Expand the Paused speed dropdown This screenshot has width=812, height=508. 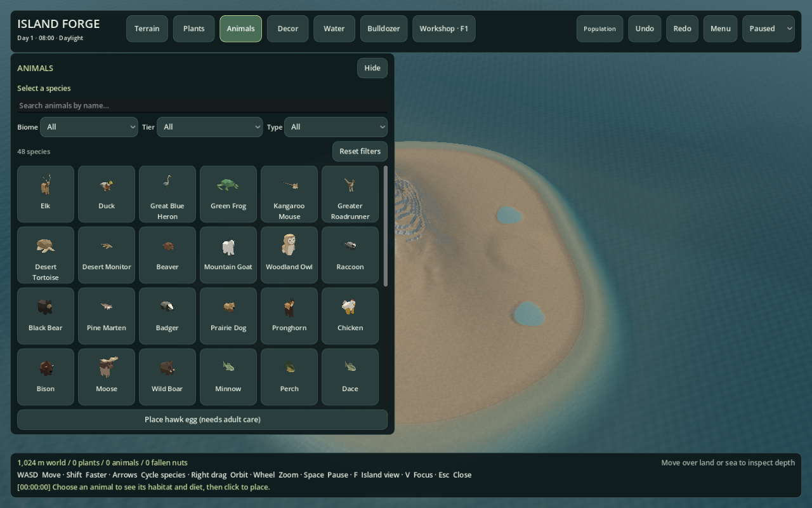(x=768, y=29)
